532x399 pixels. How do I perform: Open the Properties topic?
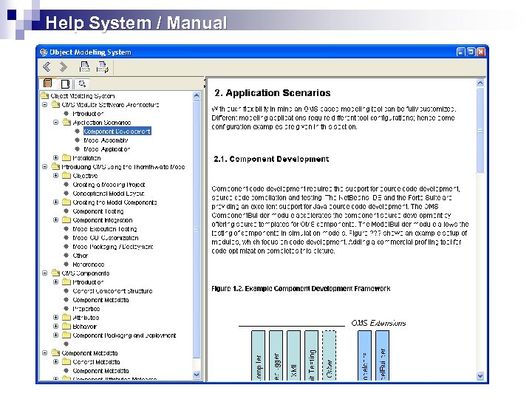click(86, 309)
